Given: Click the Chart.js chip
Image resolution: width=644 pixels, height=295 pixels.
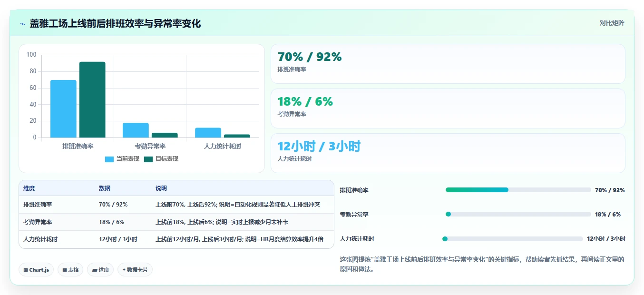Looking at the screenshot, I should 36,270.
